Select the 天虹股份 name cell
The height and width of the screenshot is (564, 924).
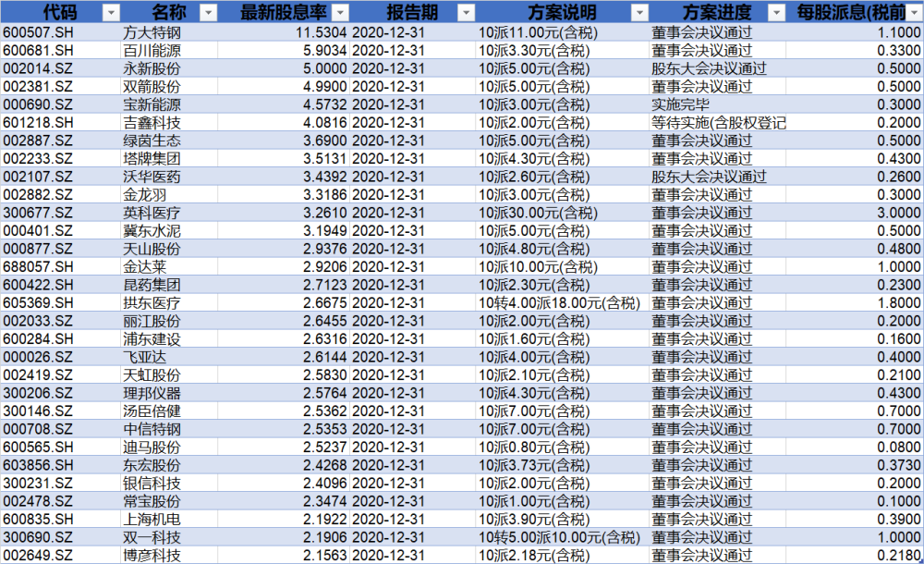click(x=169, y=374)
